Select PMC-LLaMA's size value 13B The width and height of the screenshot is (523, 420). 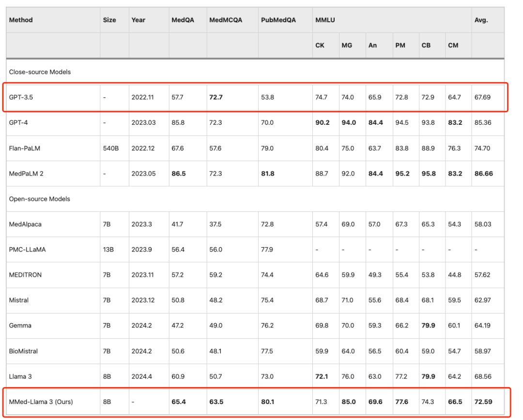point(108,250)
